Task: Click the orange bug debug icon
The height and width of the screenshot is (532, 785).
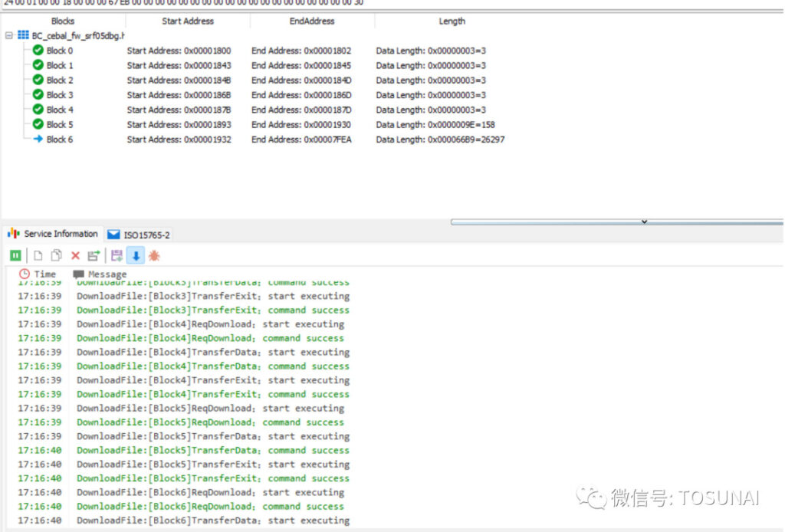Action: (154, 255)
